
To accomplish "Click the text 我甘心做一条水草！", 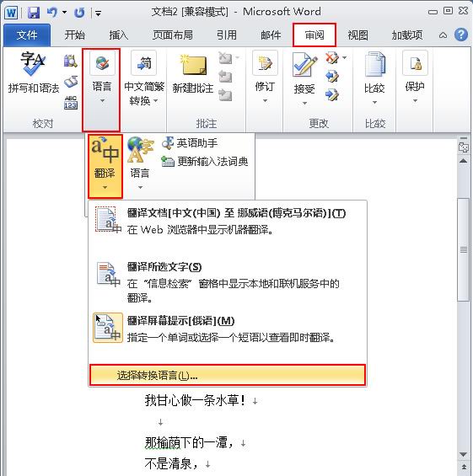I will pos(195,400).
